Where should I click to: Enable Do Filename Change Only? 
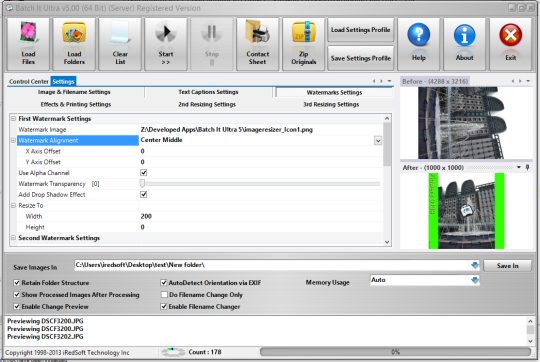[164, 295]
